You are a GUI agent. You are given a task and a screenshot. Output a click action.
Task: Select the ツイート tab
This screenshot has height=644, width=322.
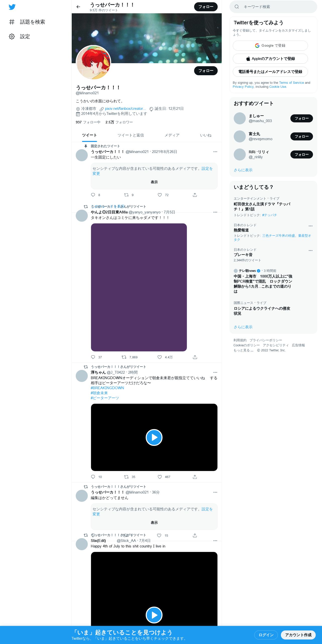click(89, 135)
